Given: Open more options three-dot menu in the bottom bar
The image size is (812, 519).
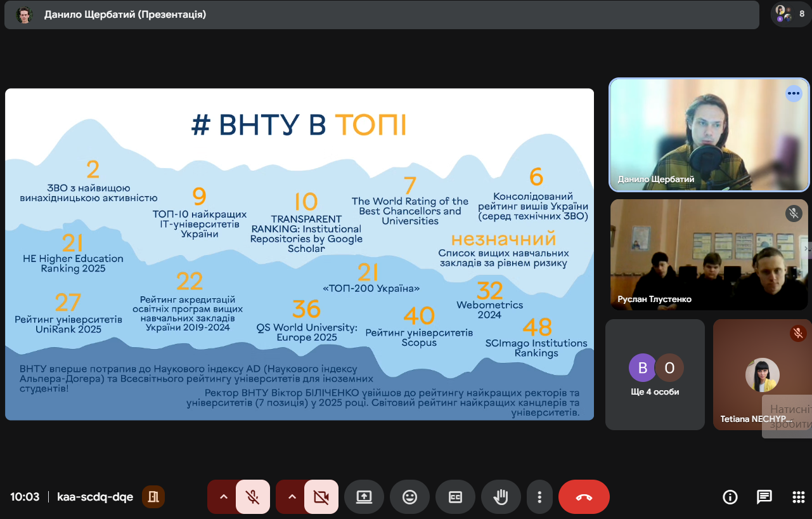Looking at the screenshot, I should click(x=539, y=497).
